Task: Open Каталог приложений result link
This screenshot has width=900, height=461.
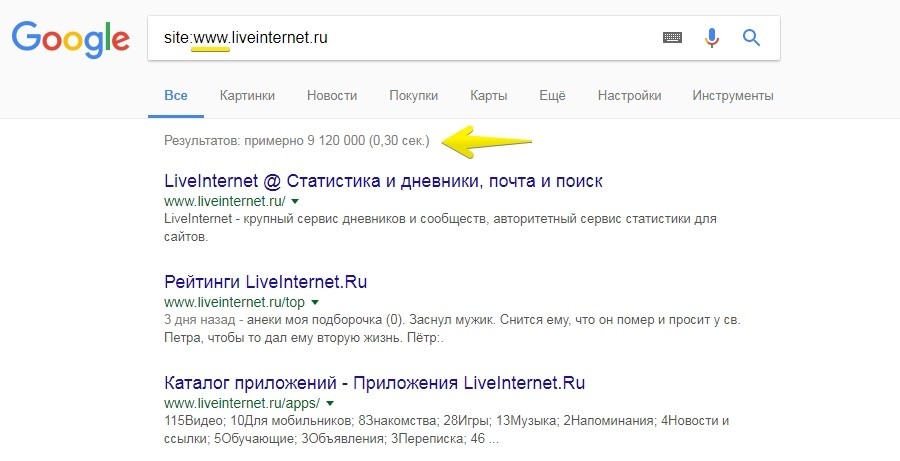Action: tap(374, 383)
